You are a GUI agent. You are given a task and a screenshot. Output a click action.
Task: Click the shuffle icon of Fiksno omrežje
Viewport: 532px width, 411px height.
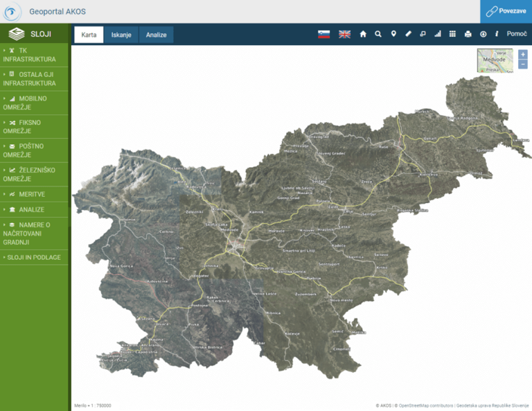12,123
